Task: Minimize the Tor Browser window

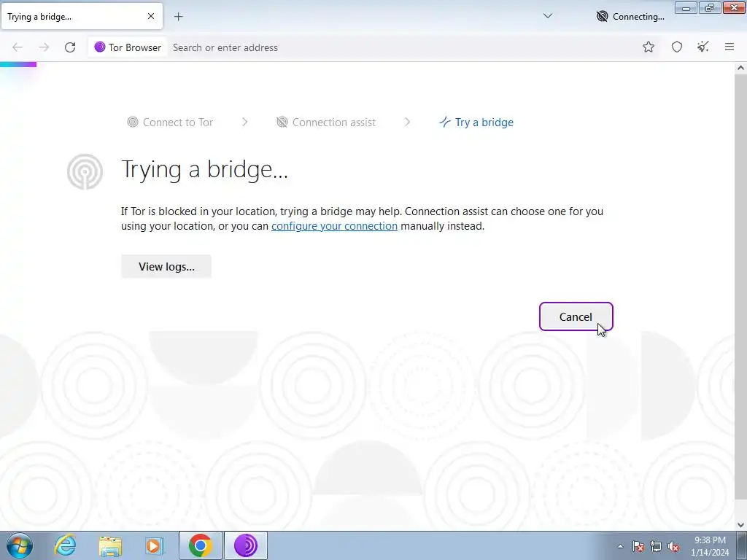Action: [686, 7]
